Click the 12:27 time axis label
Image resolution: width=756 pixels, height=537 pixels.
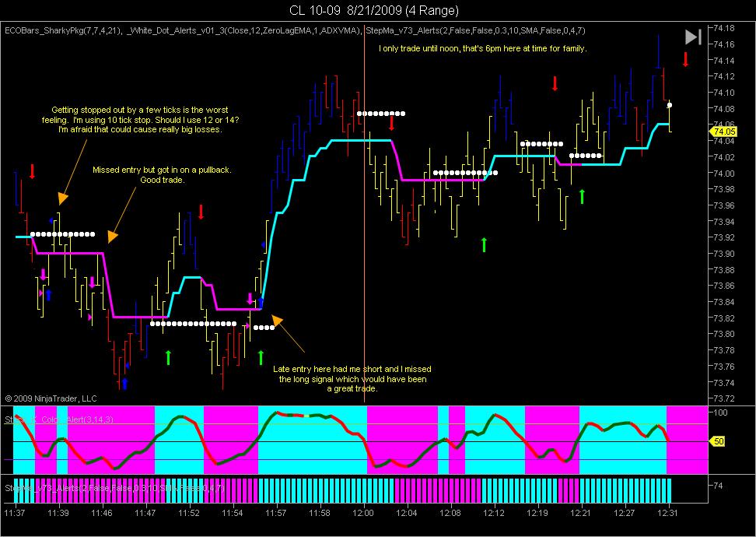point(625,512)
